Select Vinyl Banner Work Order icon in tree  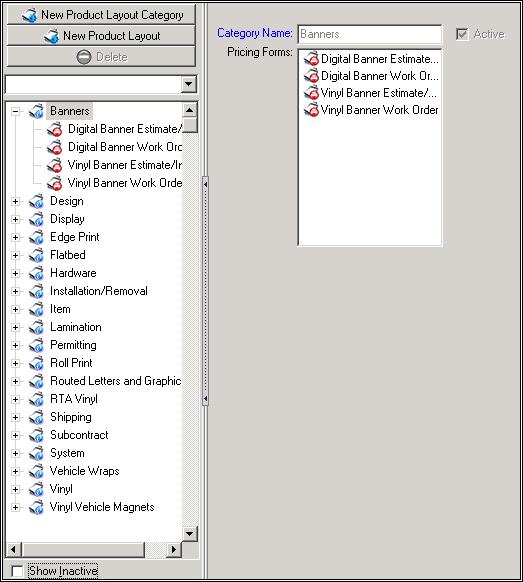tap(54, 183)
